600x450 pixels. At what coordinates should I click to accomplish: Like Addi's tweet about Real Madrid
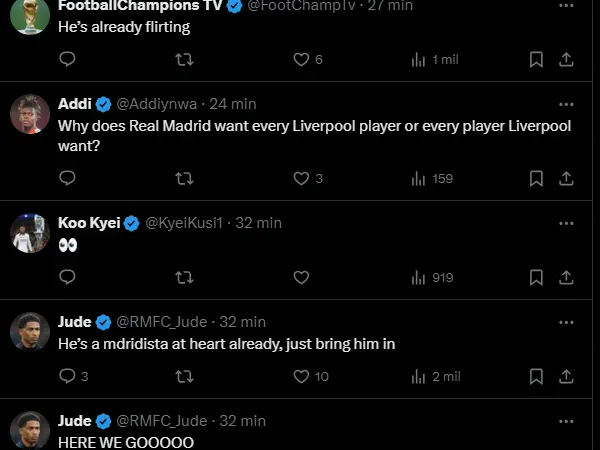click(301, 178)
